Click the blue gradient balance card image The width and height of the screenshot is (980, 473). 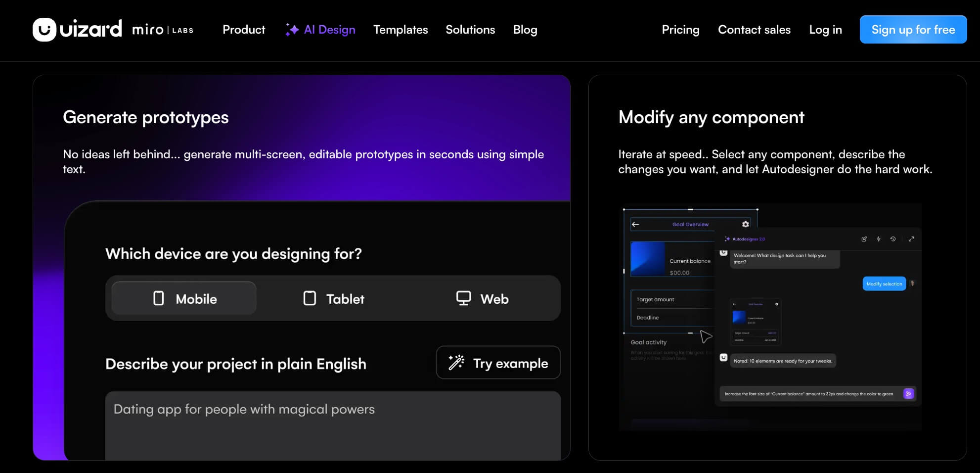(x=648, y=258)
